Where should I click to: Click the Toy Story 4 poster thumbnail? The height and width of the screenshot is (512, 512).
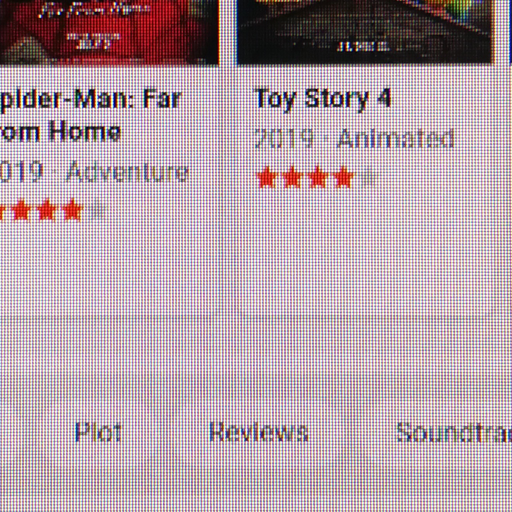(x=364, y=32)
